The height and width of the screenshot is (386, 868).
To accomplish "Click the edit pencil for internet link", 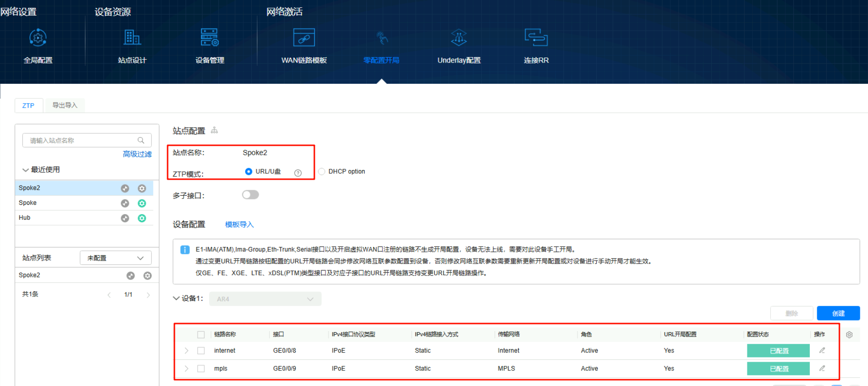I will click(x=822, y=350).
